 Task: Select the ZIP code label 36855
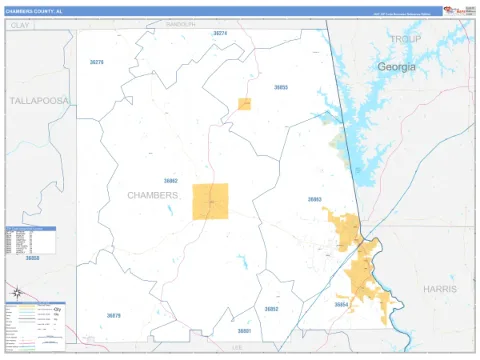(x=281, y=87)
